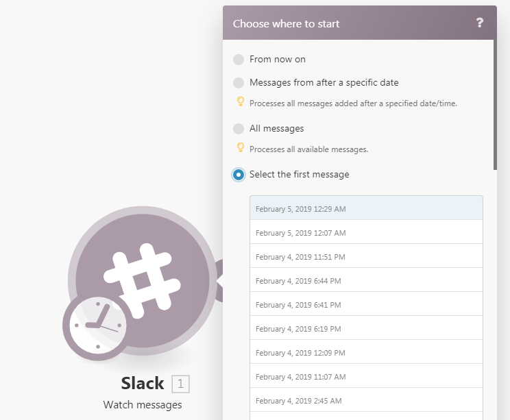This screenshot has width=510, height=420.
Task: Choose the February 4, 2019 11:51 PM message
Action: tap(366, 256)
